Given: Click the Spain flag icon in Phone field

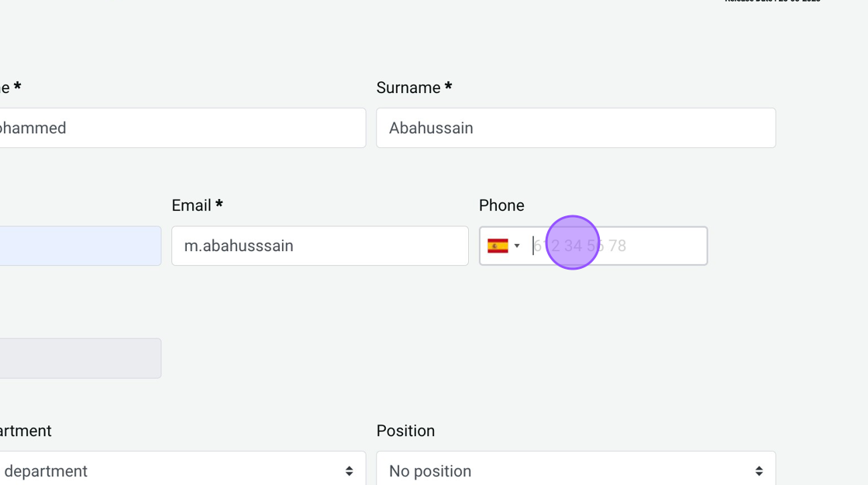Looking at the screenshot, I should point(498,246).
